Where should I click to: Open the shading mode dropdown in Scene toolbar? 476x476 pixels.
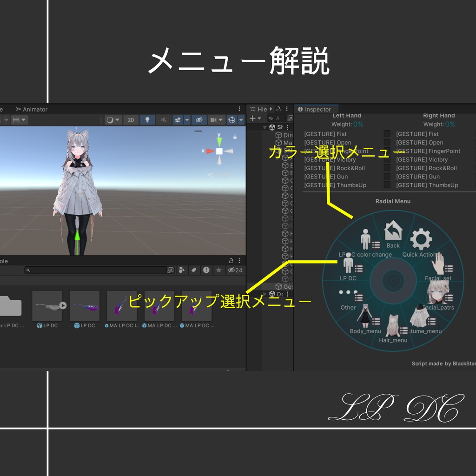[113, 120]
